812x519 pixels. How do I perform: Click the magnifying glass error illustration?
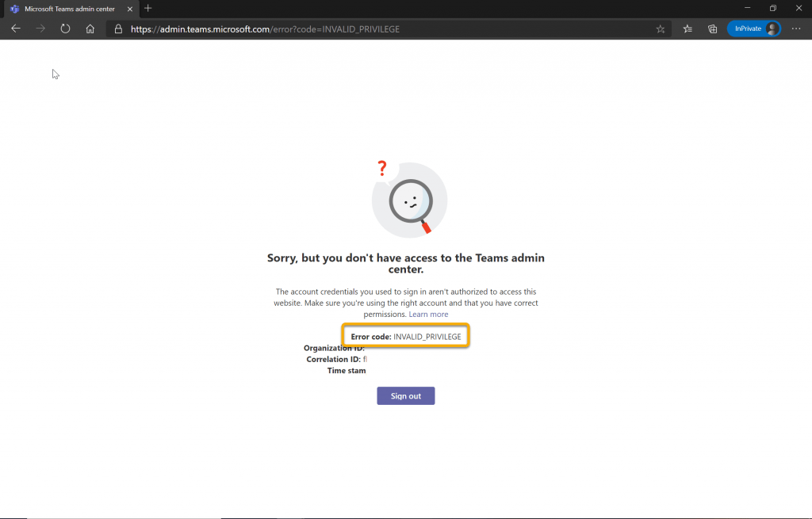409,199
